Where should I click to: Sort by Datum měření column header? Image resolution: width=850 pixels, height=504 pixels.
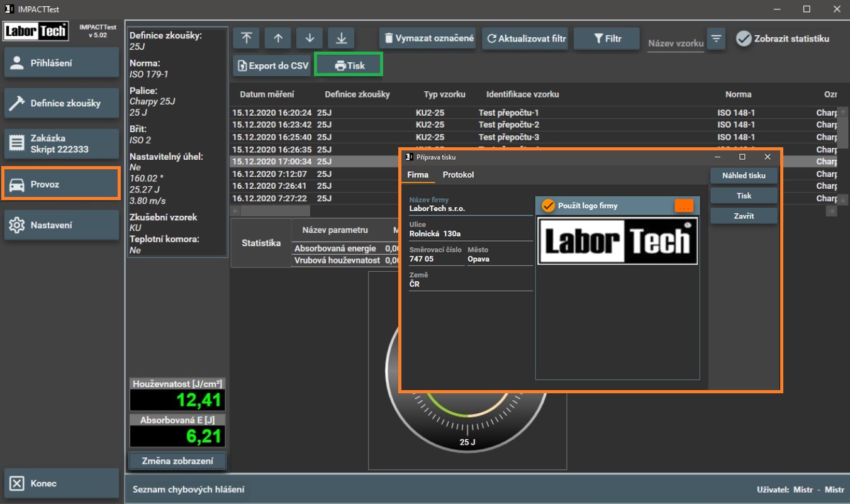[x=267, y=94]
